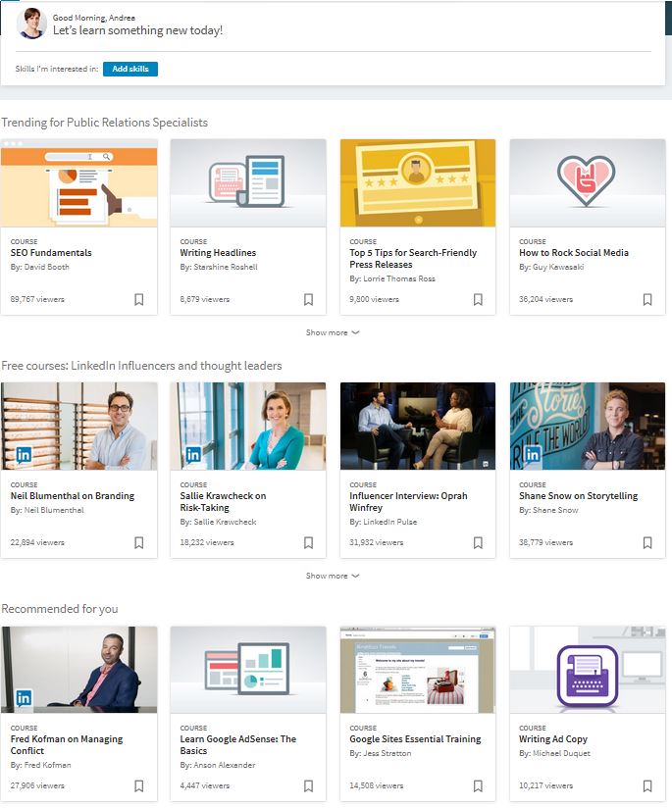
Task: Open the press releases course thumbnail
Action: click(418, 183)
